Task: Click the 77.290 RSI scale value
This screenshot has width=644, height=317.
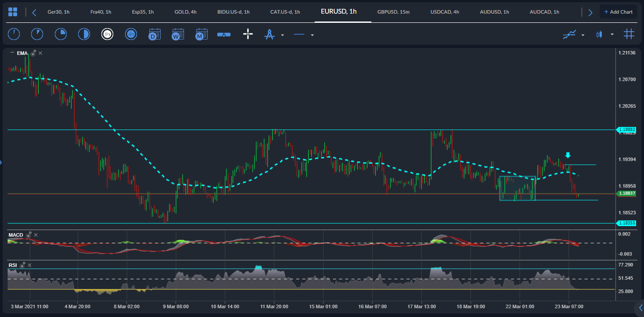Action: (x=626, y=265)
